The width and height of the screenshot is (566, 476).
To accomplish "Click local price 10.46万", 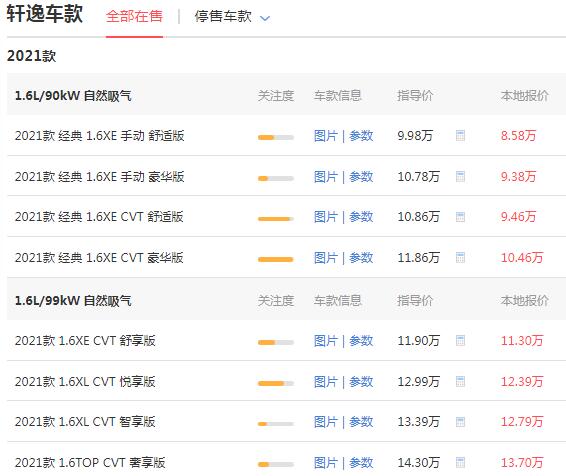I will (522, 258).
